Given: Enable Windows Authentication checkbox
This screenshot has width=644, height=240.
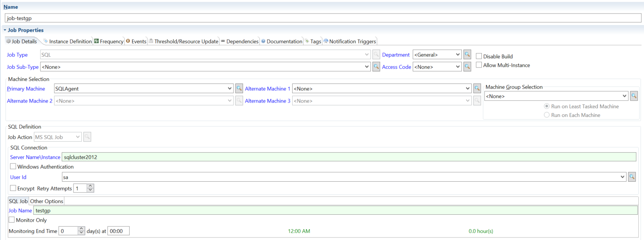Looking at the screenshot, I should [x=13, y=167].
